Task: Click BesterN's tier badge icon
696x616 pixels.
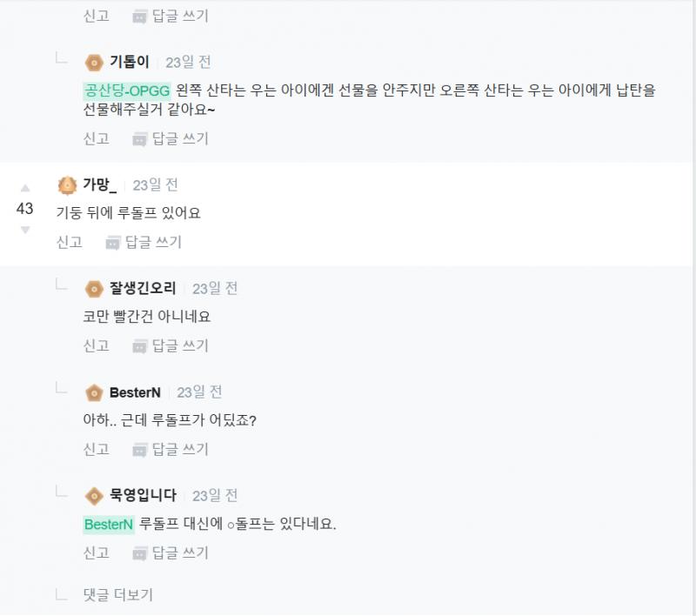Action: [94, 392]
